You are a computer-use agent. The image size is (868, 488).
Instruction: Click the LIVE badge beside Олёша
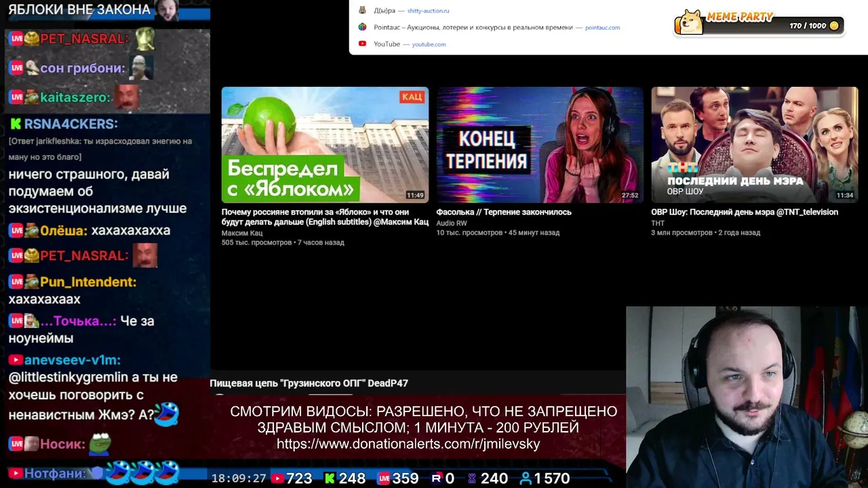tap(16, 230)
